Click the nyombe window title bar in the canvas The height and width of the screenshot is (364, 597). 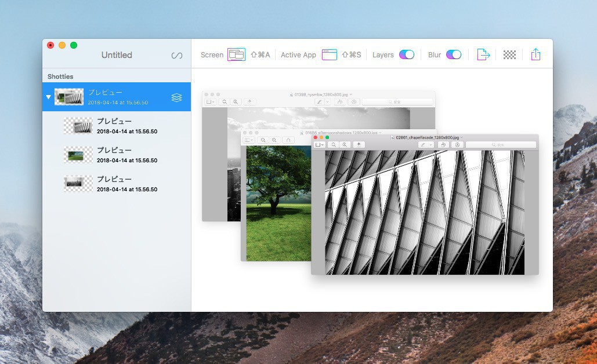coord(318,94)
